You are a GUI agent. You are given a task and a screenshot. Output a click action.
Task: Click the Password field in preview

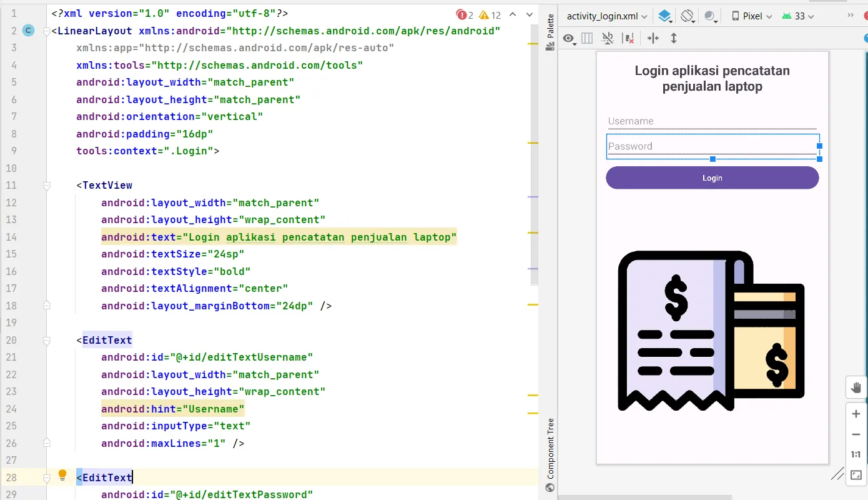713,146
